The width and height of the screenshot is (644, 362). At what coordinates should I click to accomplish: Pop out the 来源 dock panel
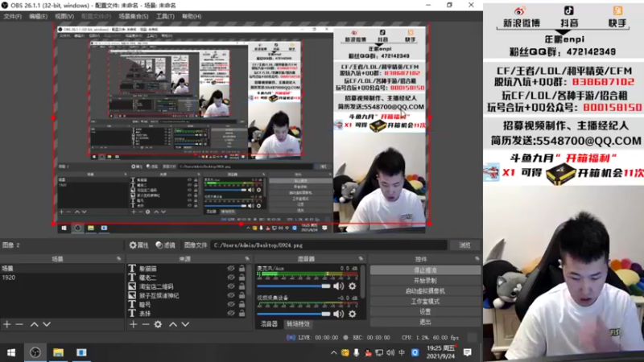point(247,259)
